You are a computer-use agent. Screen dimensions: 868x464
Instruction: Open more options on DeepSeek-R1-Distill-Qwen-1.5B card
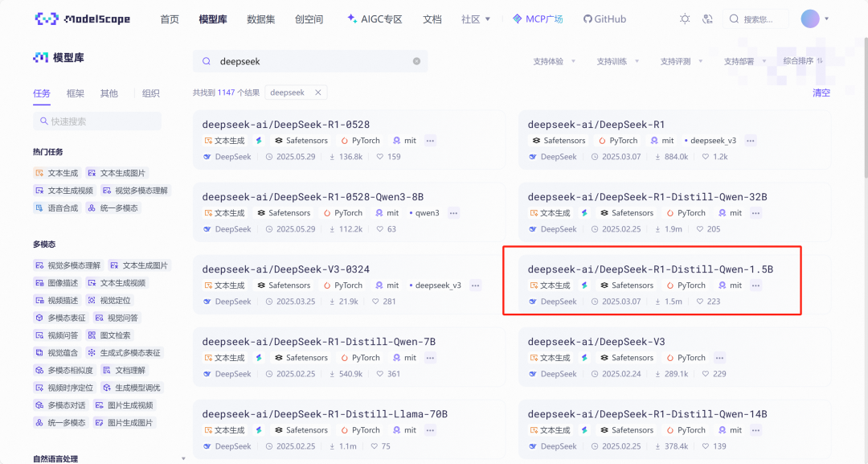pos(755,285)
